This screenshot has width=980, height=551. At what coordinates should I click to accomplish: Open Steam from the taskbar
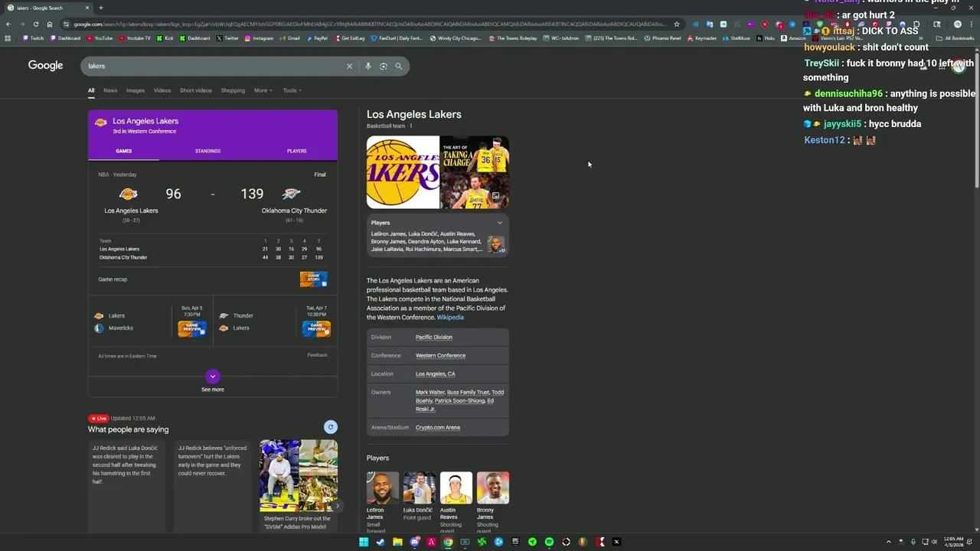[x=381, y=542]
